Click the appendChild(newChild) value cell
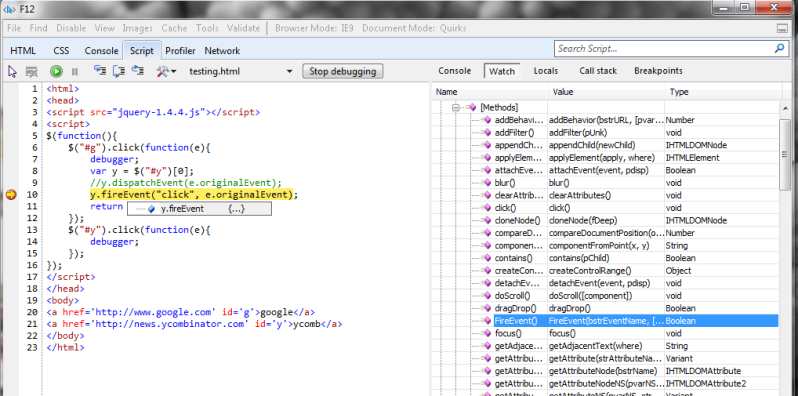 606,145
